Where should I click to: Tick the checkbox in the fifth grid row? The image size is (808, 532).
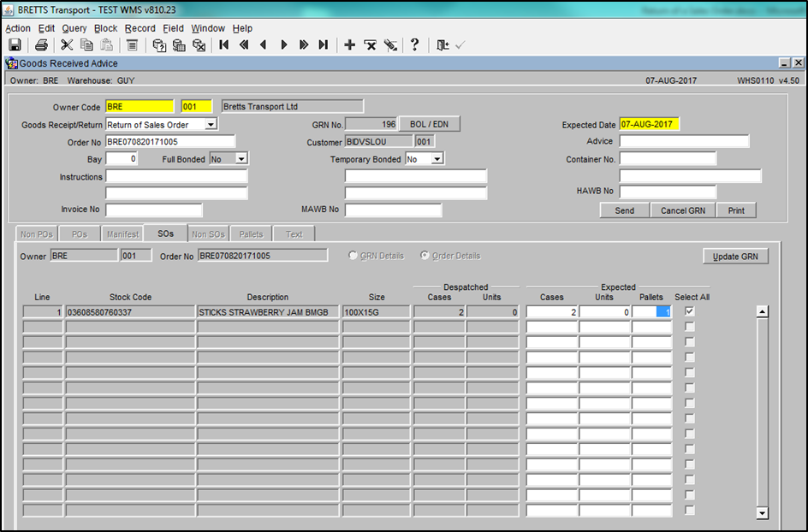tap(690, 372)
